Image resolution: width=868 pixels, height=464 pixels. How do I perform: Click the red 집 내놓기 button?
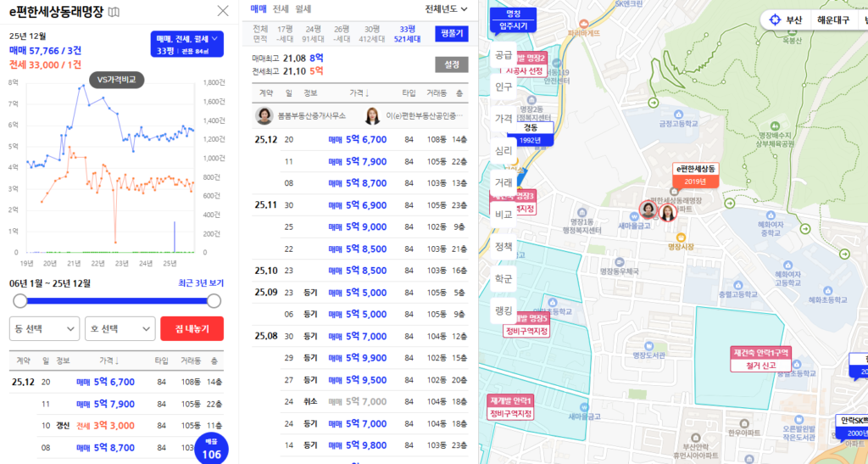click(x=192, y=328)
